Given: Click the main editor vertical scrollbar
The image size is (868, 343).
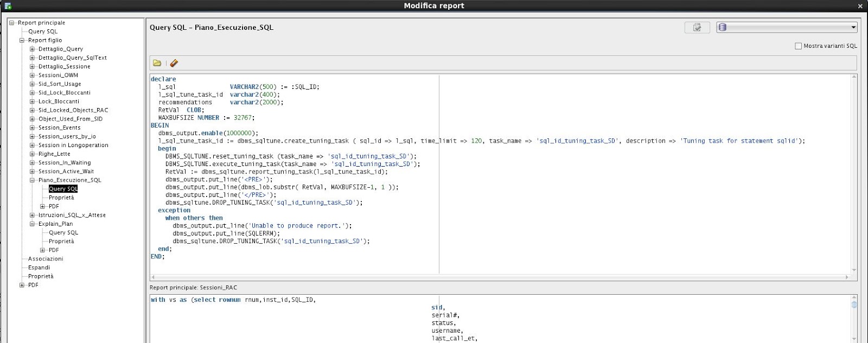Looking at the screenshot, I should click(854, 174).
